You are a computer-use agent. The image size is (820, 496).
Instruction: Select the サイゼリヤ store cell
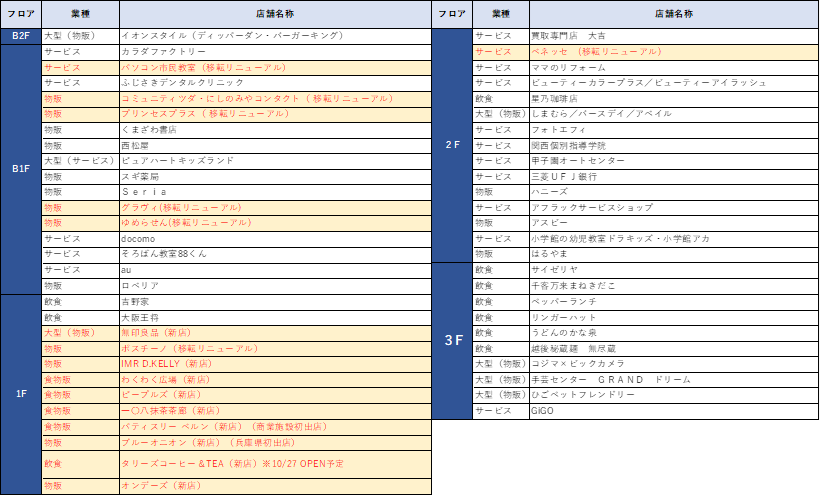pyautogui.click(x=674, y=270)
